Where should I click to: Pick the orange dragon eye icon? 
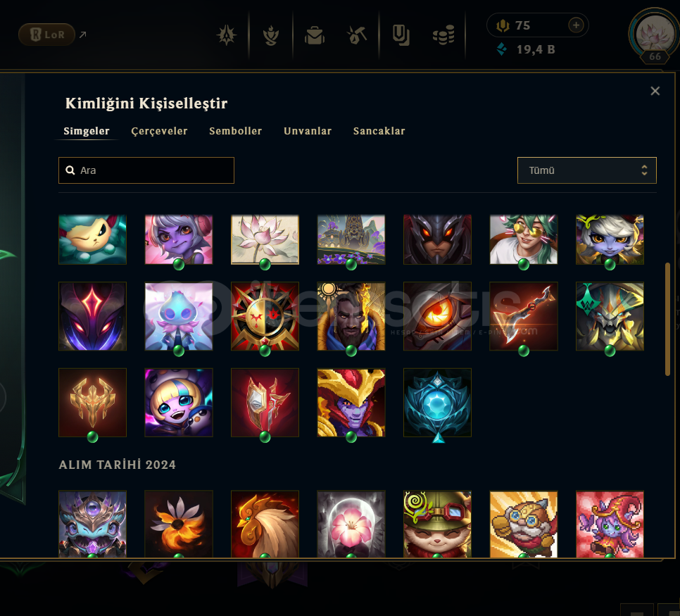tap(437, 316)
